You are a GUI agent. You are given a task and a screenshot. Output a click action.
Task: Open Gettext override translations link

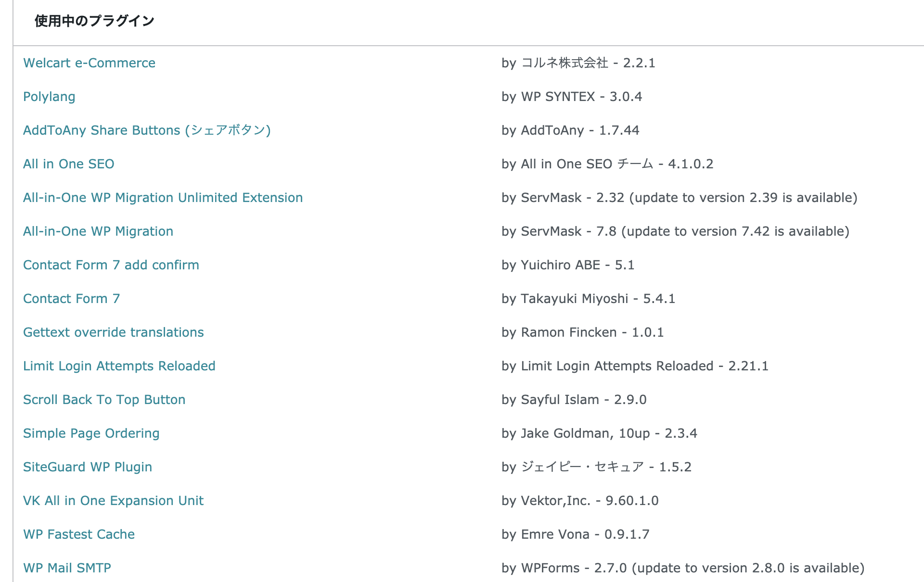pyautogui.click(x=114, y=332)
